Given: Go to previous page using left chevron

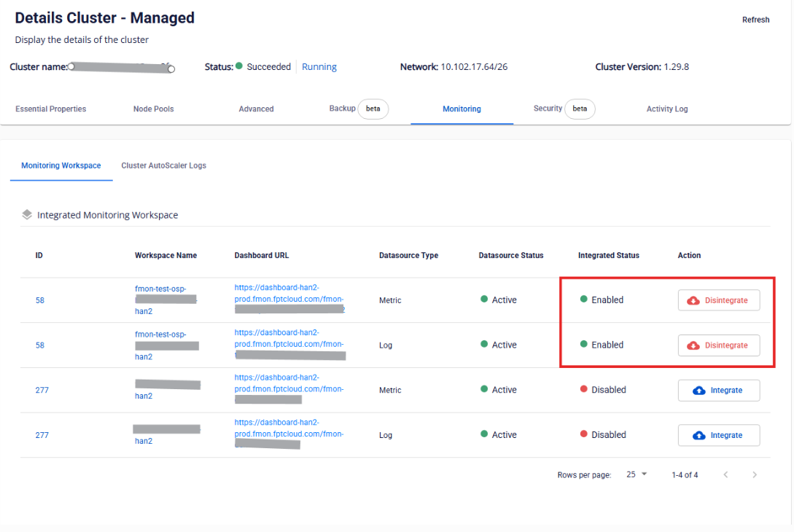Looking at the screenshot, I should point(725,475).
